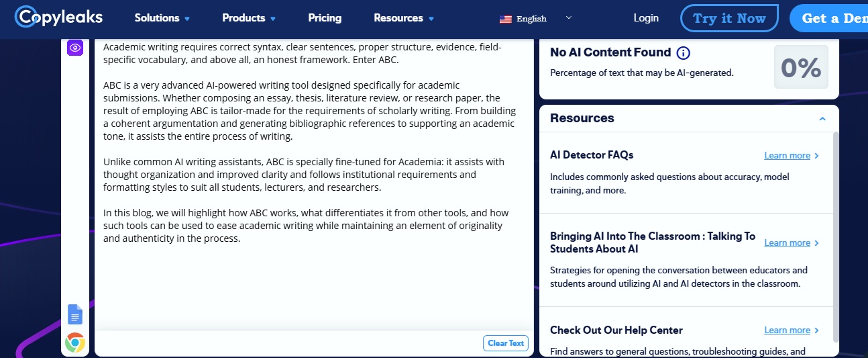
Task: Click the Login link
Action: (646, 18)
